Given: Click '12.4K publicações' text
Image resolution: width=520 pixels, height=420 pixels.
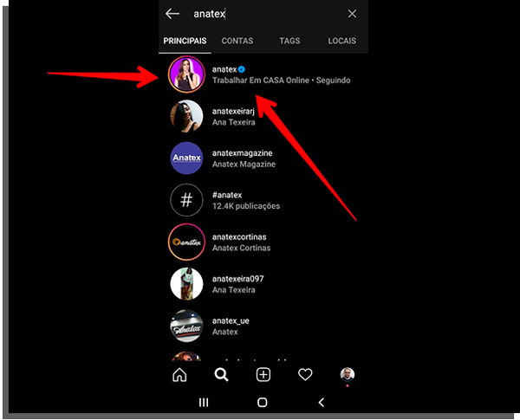Looking at the screenshot, I should click(x=246, y=206).
